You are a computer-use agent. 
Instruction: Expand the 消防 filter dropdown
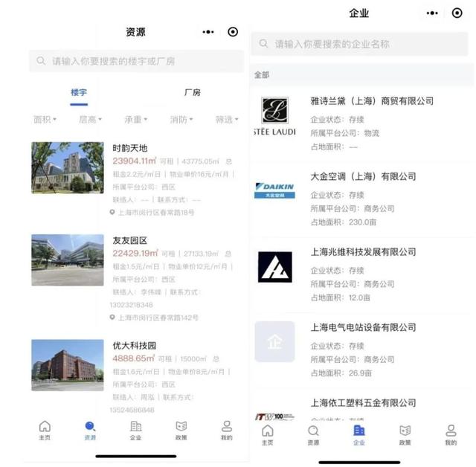tap(181, 120)
